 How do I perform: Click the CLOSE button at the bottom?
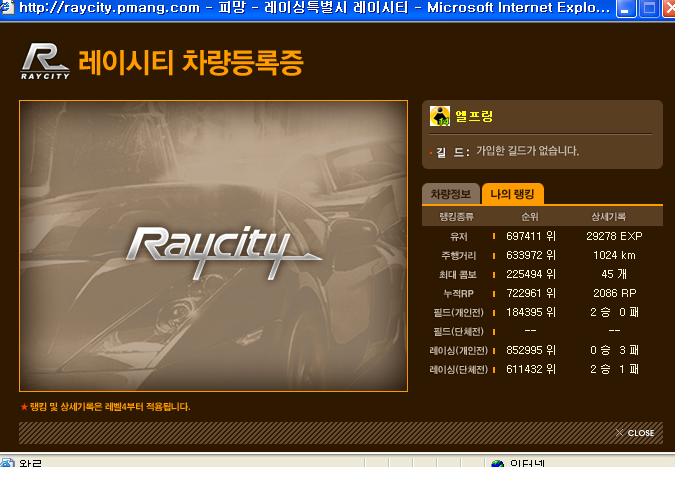(x=635, y=433)
